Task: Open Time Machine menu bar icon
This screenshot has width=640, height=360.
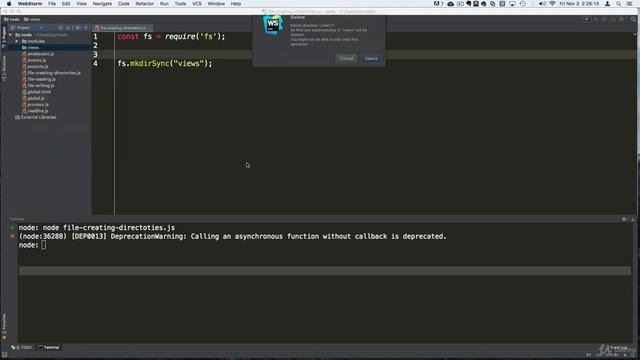Action: click(522, 4)
